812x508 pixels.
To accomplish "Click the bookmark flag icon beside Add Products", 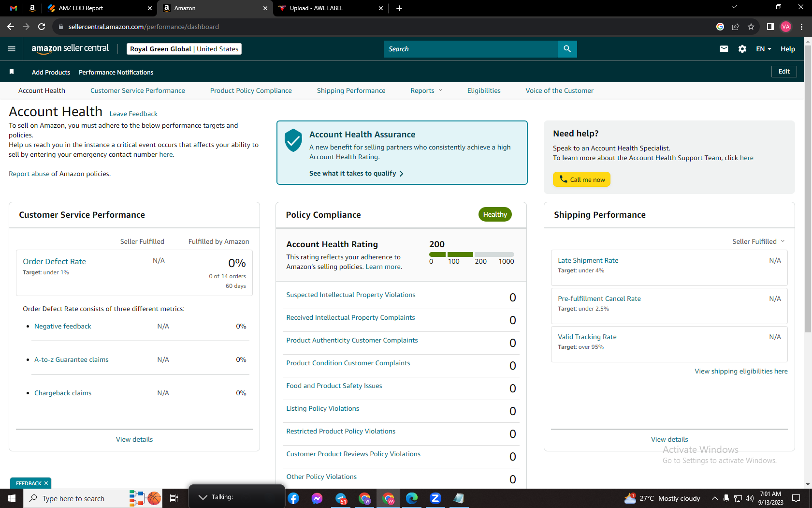I will pos(12,72).
